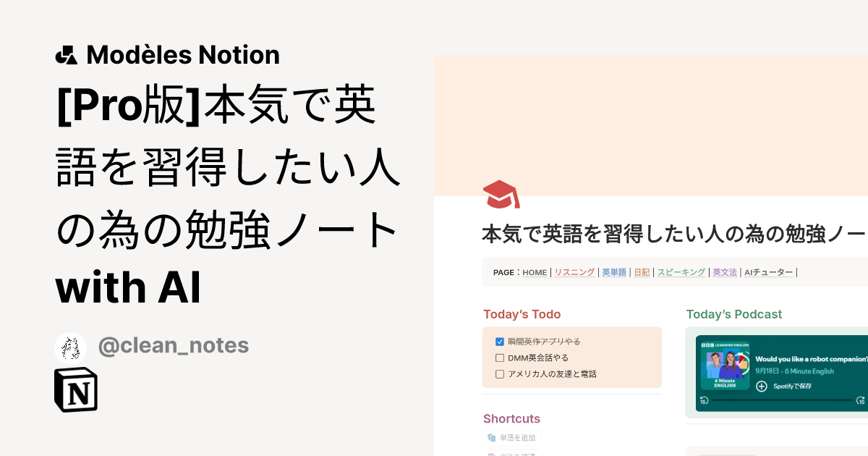Image resolution: width=868 pixels, height=456 pixels.
Task: Switch to the AIチューター page tab
Action: click(x=768, y=272)
